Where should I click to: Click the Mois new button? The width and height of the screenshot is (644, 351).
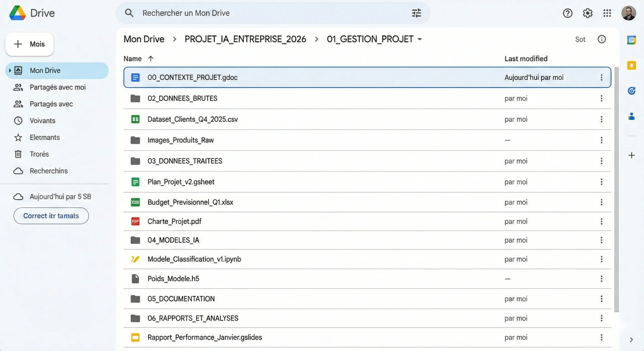[x=29, y=44]
